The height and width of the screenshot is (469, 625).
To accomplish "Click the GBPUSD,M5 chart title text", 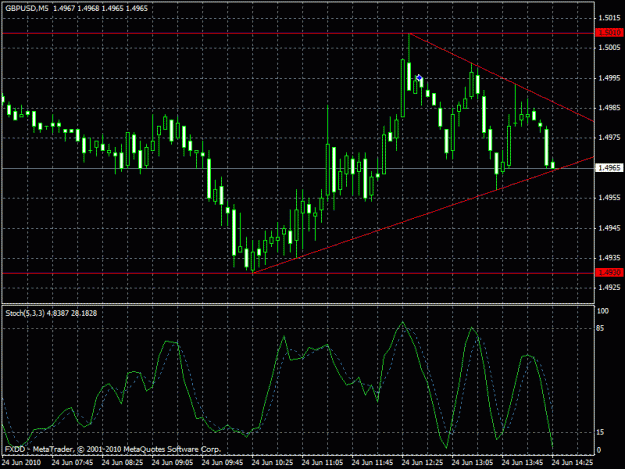I will [27, 8].
